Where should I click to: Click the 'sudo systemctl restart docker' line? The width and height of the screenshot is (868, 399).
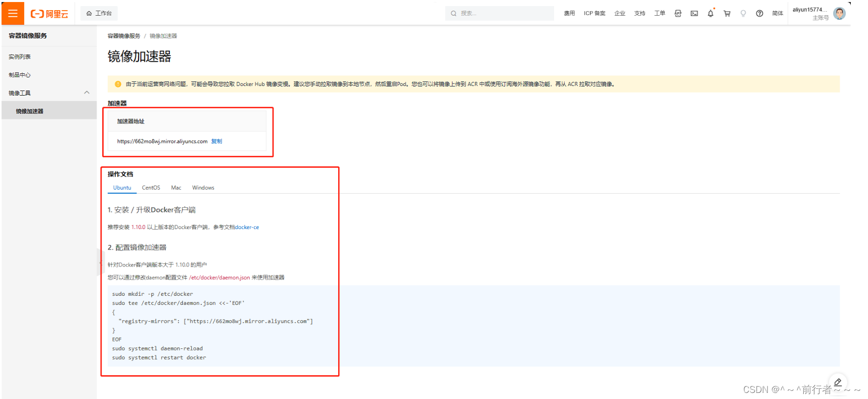coord(159,358)
